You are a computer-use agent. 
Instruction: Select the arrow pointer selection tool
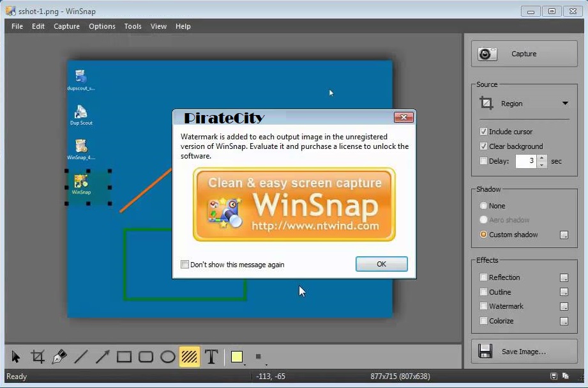[x=16, y=357]
